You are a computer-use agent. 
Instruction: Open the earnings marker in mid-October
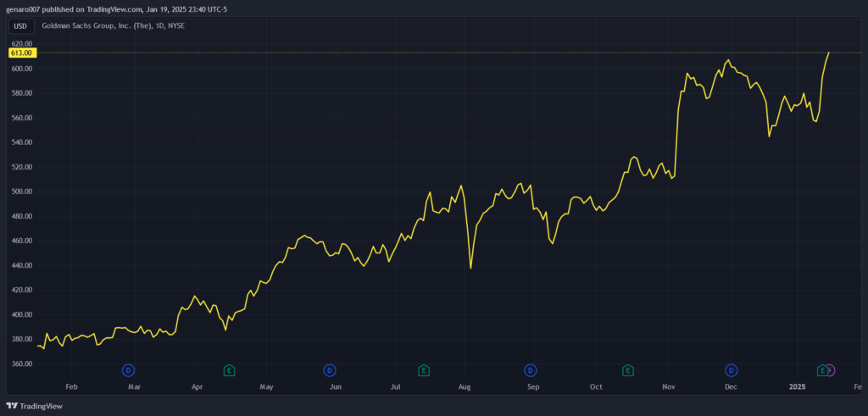click(628, 370)
